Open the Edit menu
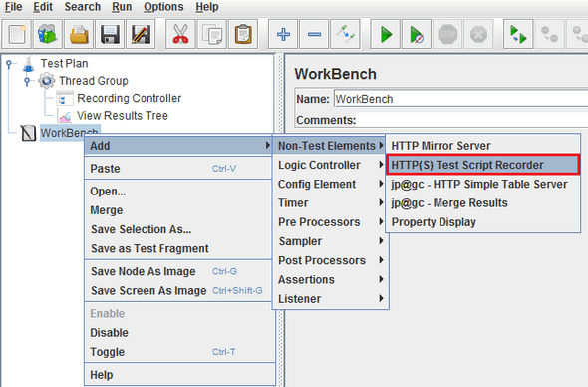 tap(43, 7)
